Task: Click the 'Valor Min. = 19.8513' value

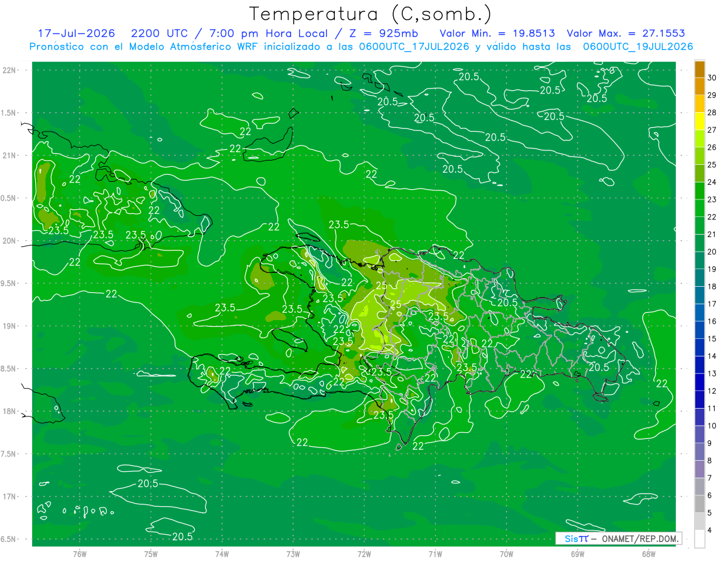Action: [497, 33]
